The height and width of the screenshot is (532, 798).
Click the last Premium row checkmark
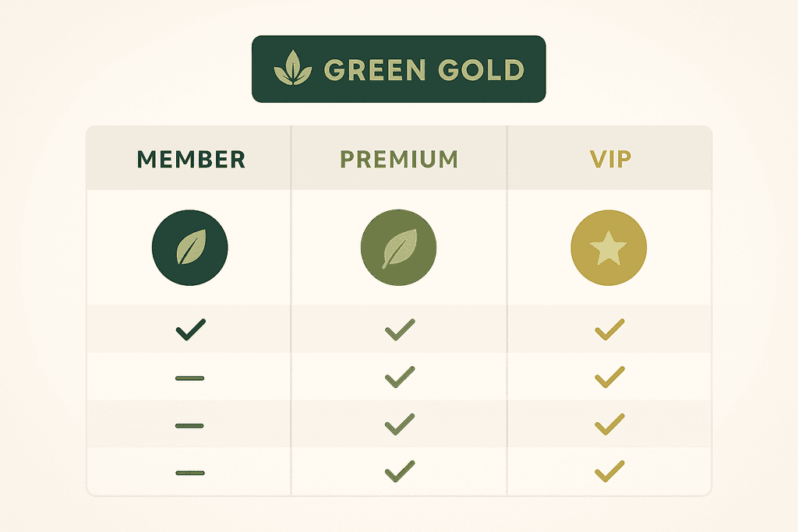[x=399, y=471]
